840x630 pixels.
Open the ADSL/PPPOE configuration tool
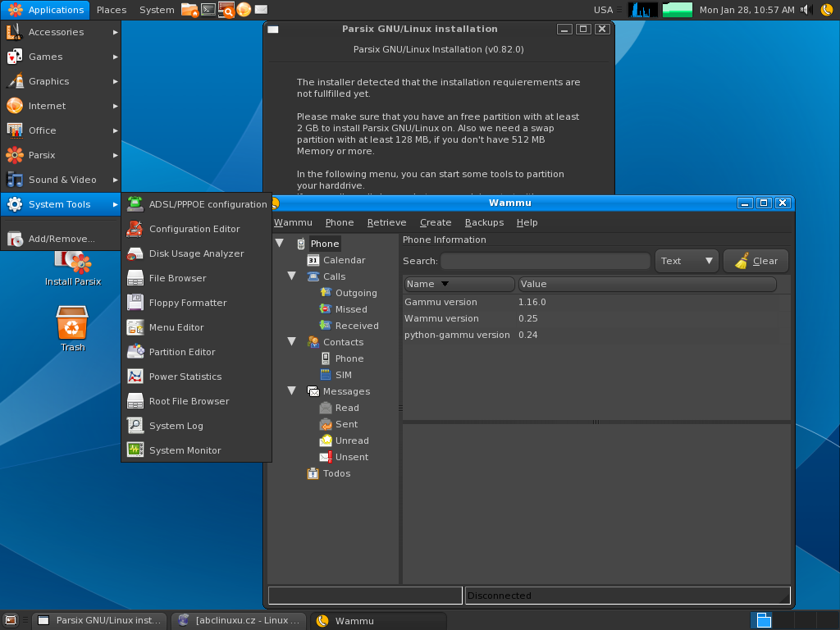[197, 204]
